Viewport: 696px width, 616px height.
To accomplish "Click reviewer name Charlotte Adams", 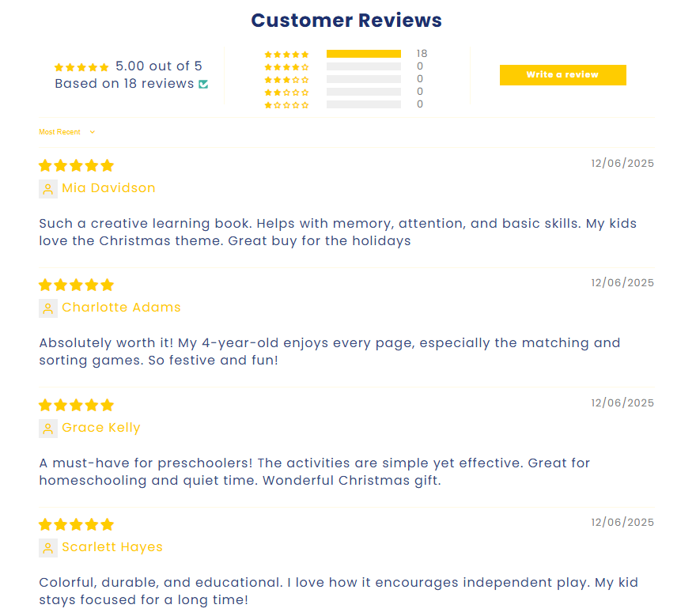I will pyautogui.click(x=121, y=308).
